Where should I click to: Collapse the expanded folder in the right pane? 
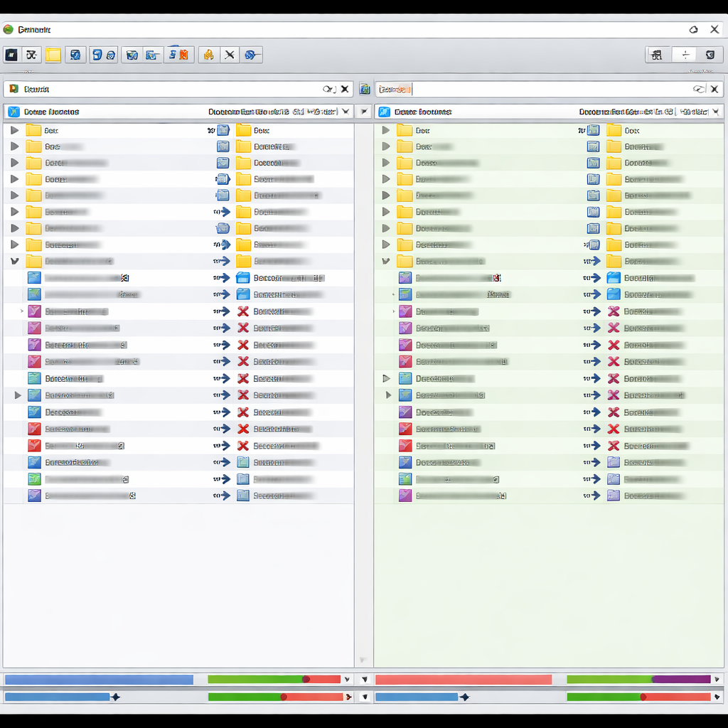point(385,261)
